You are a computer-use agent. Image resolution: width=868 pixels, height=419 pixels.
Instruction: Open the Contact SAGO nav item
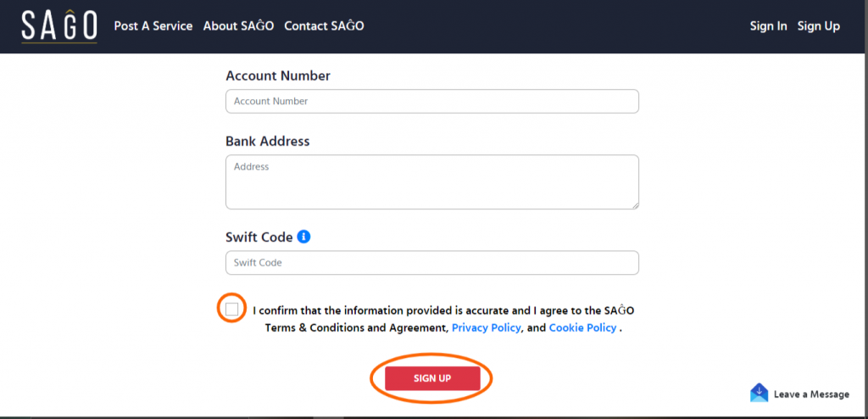(x=324, y=26)
